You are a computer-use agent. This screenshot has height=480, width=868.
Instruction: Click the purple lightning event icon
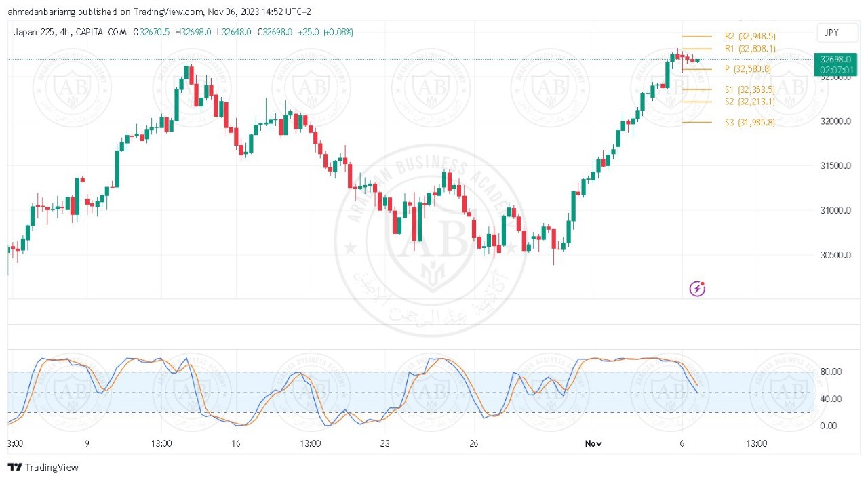[x=697, y=289]
